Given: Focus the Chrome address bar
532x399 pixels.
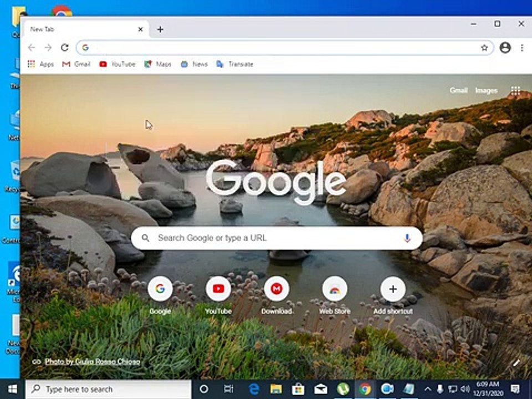Looking at the screenshot, I should click(284, 48).
